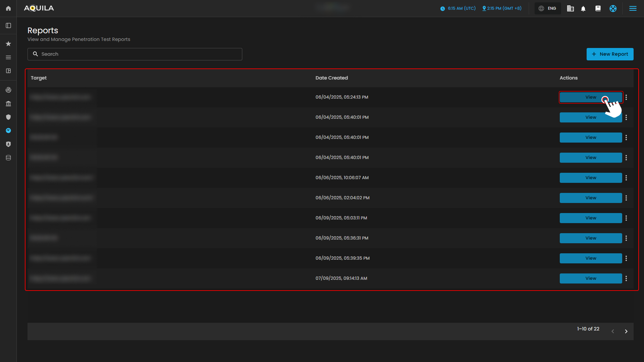Click the Date Created column header
Image resolution: width=644 pixels, height=362 pixels.
pyautogui.click(x=332, y=78)
